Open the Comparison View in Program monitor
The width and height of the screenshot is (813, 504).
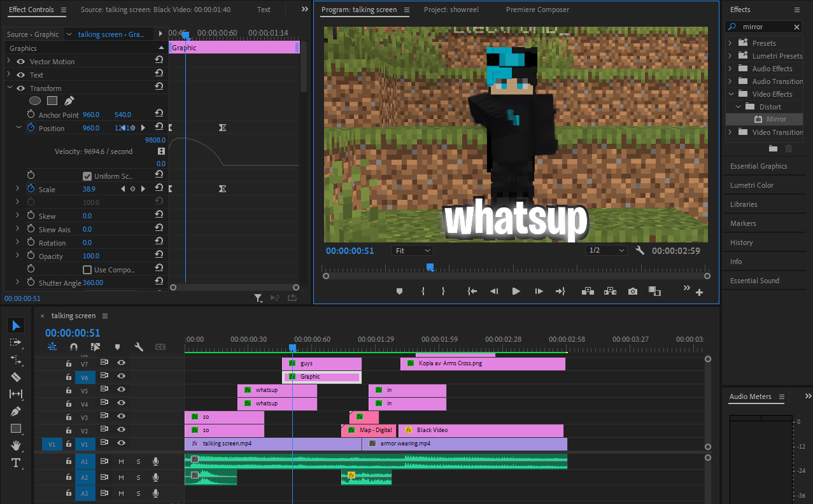[654, 291]
